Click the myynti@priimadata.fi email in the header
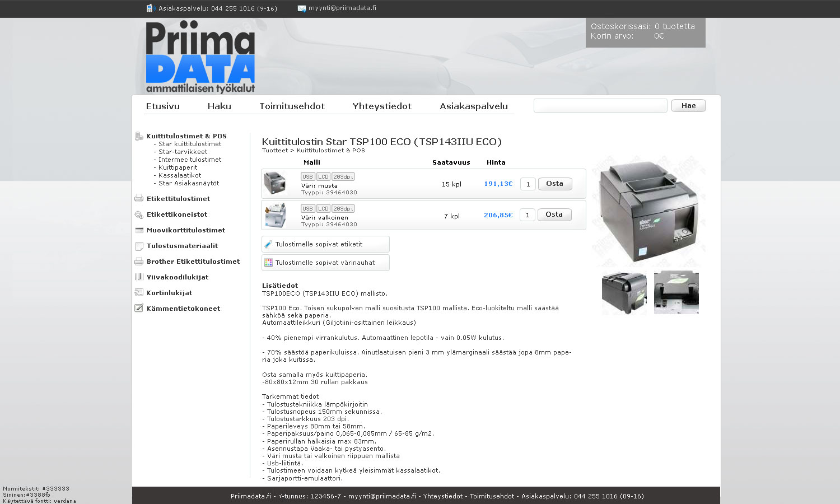Screen dimensions: 840x504 tap(342, 8)
